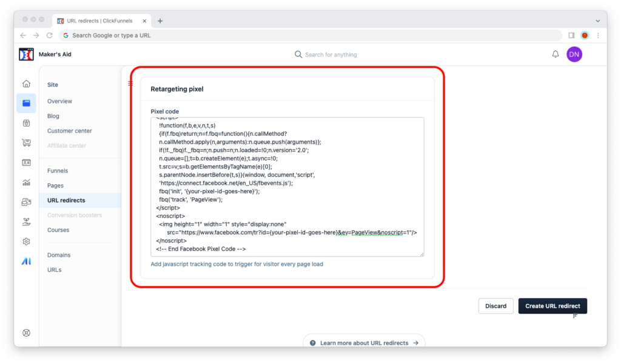
Task: Click inside the Pixel code text area
Action: click(287, 187)
